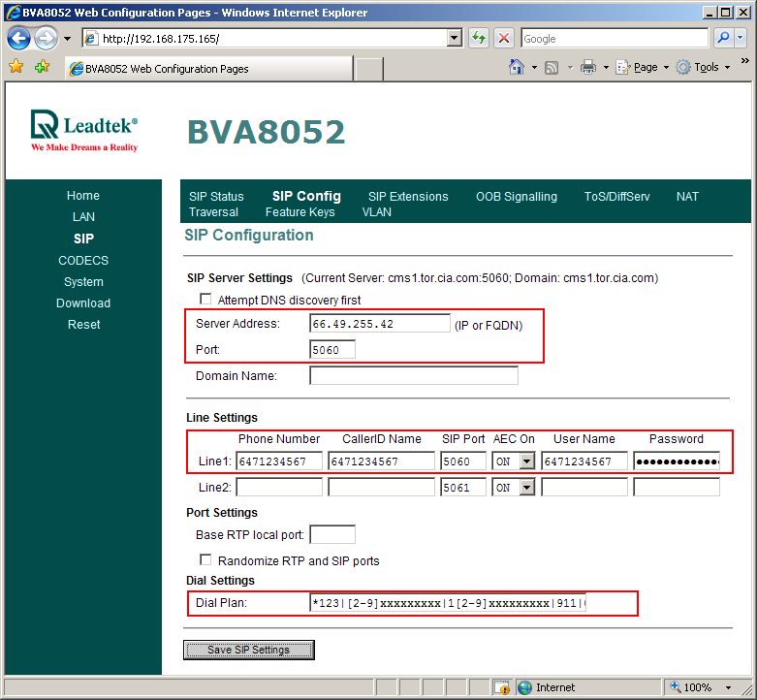Click the Add to Favorites icon
The image size is (757, 700).
[x=42, y=66]
